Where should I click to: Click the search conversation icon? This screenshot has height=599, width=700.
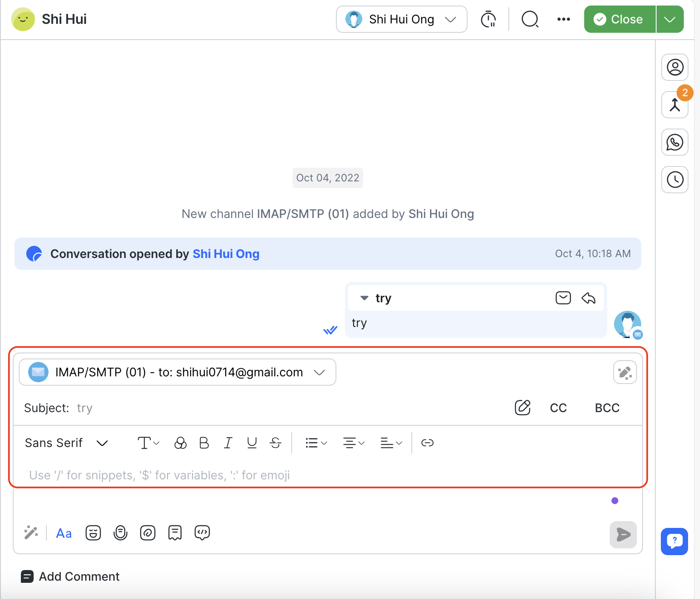pyautogui.click(x=530, y=19)
